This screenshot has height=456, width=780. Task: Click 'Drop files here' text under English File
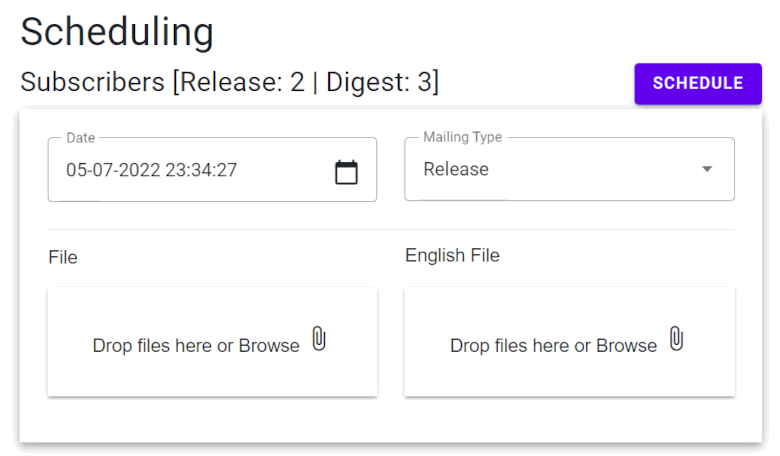tap(509, 346)
